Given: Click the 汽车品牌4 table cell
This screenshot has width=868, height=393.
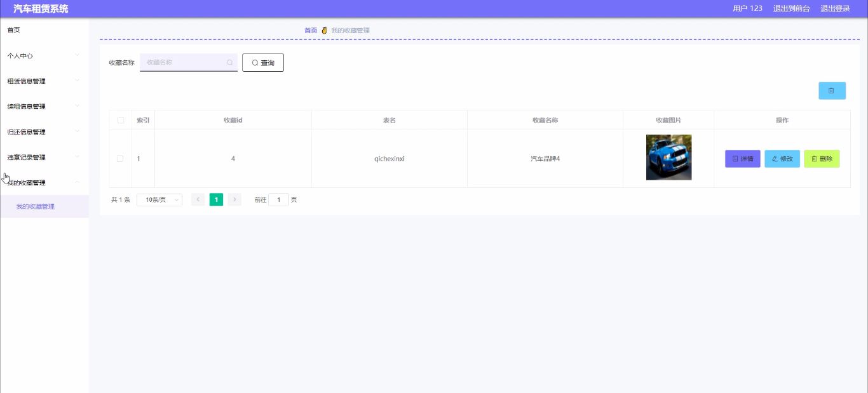Looking at the screenshot, I should pos(545,159).
